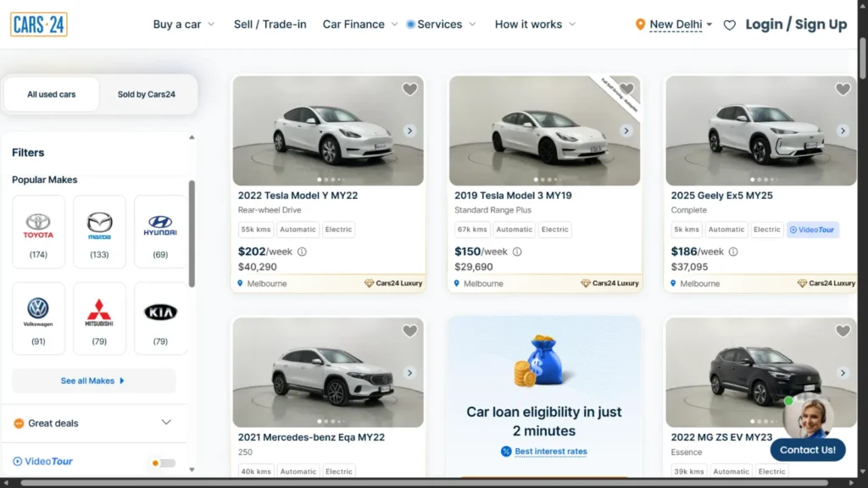
Task: Click the CARS24 logo
Action: click(x=38, y=24)
